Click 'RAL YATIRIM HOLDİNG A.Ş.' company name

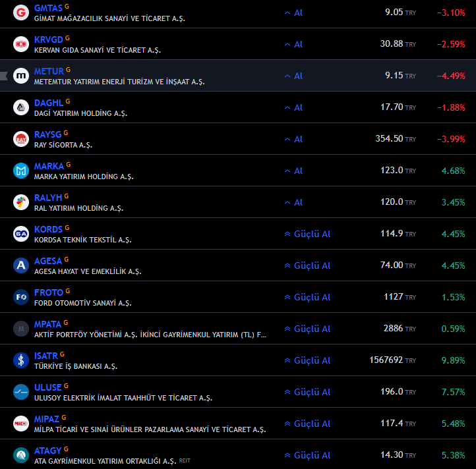point(78,208)
